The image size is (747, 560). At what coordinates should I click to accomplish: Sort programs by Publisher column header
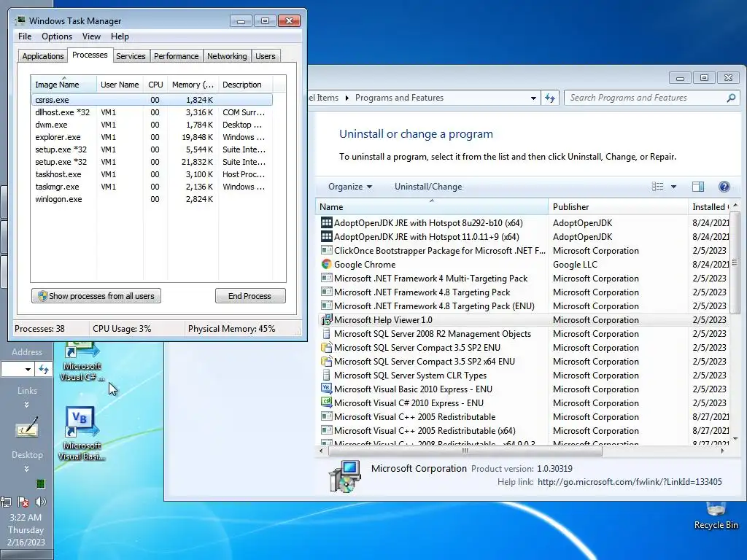click(x=618, y=206)
